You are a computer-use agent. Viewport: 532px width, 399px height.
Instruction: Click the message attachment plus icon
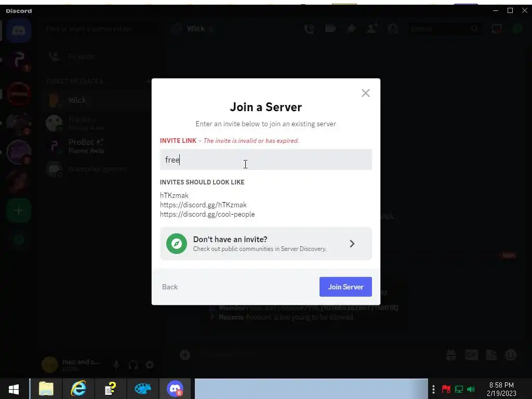(185, 355)
